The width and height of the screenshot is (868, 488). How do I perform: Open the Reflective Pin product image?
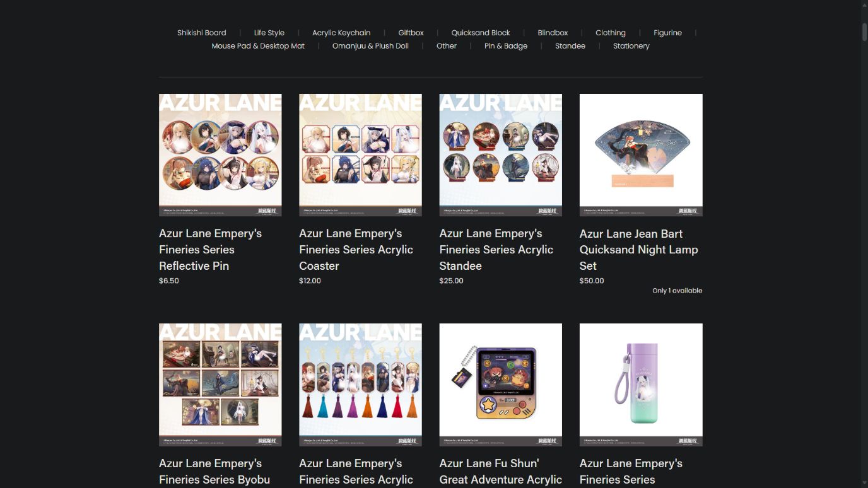(x=220, y=155)
